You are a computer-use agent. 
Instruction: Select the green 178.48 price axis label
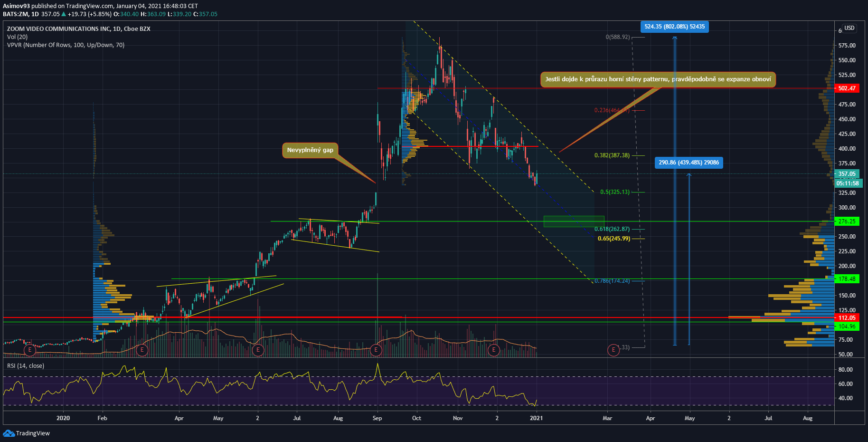(847, 279)
